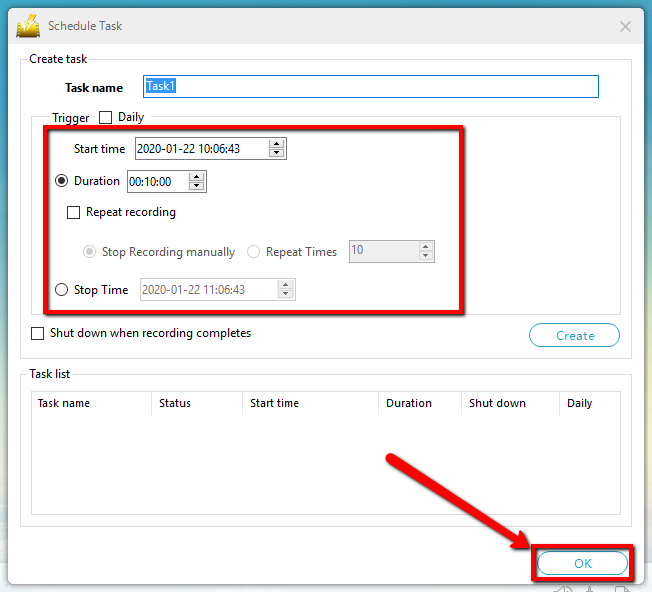Increase Start time with up arrow
Viewport: 652px width, 592px height.
(x=277, y=144)
